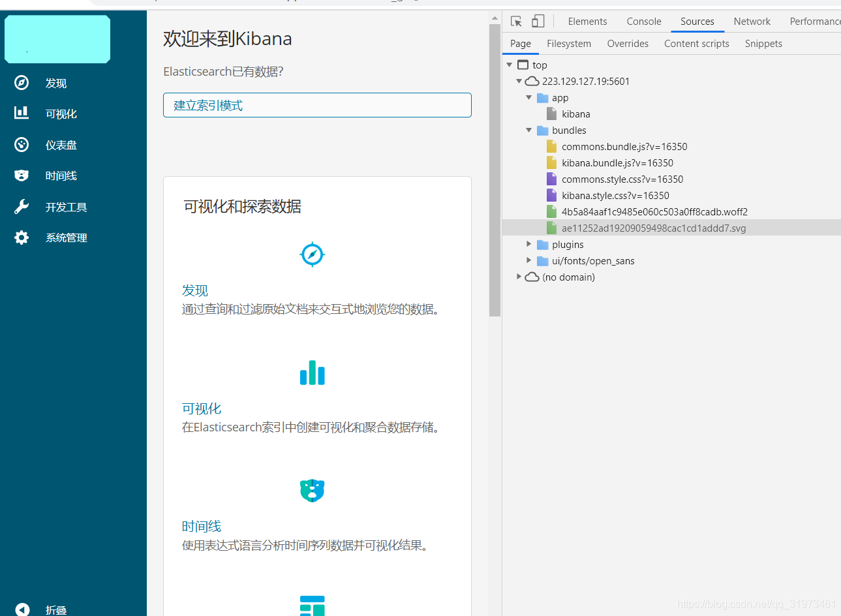Open Visualize (可视化) bar chart sidebar icon
The image size is (841, 616).
(22, 113)
